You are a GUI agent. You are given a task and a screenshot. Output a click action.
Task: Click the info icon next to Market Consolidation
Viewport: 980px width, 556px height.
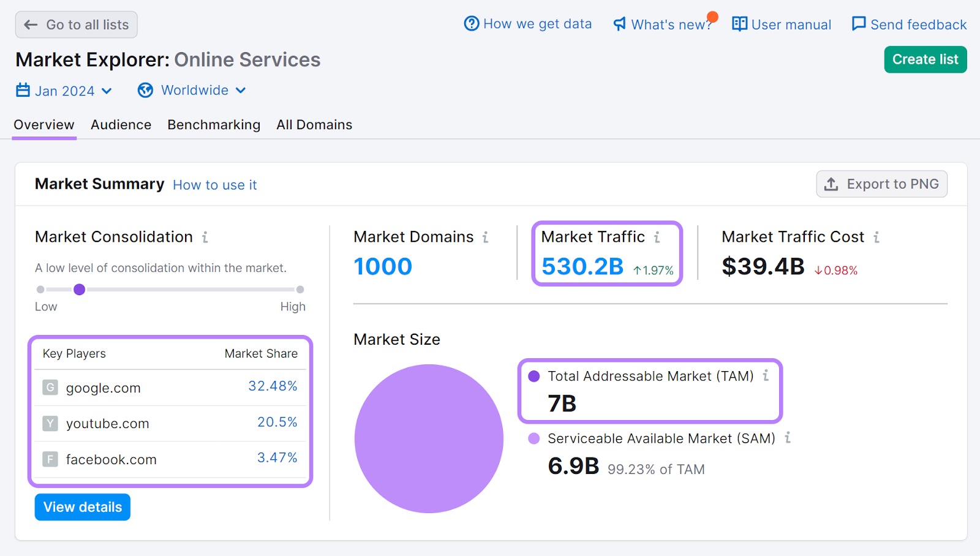[x=206, y=238]
